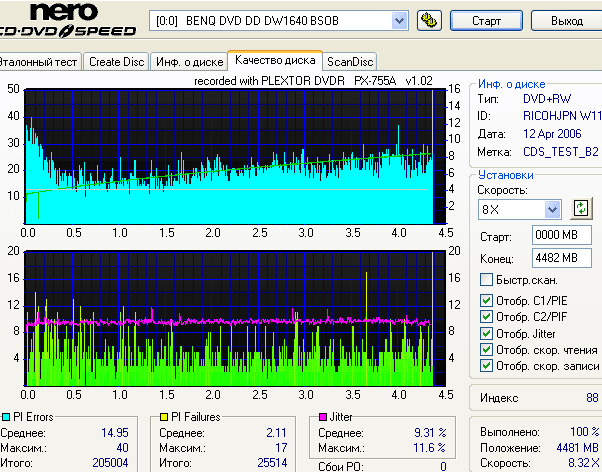The image size is (602, 472).
Task: Click the disc type value DVD+RW
Action: point(547,99)
